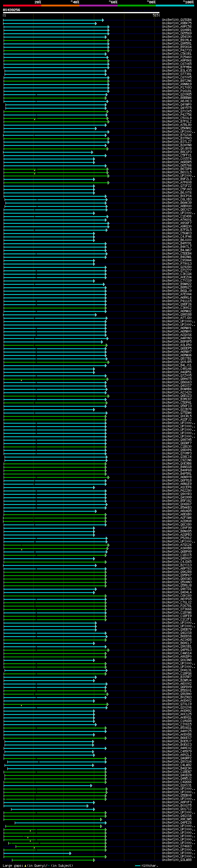The width and height of the screenshot is (197, 868).
Task: Click the UniRef100_Q1KS31 hit name
Action: coord(177,785)
